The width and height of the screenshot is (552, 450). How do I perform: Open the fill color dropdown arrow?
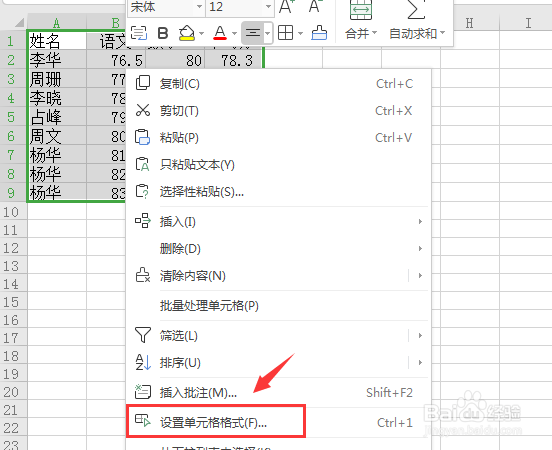click(201, 33)
